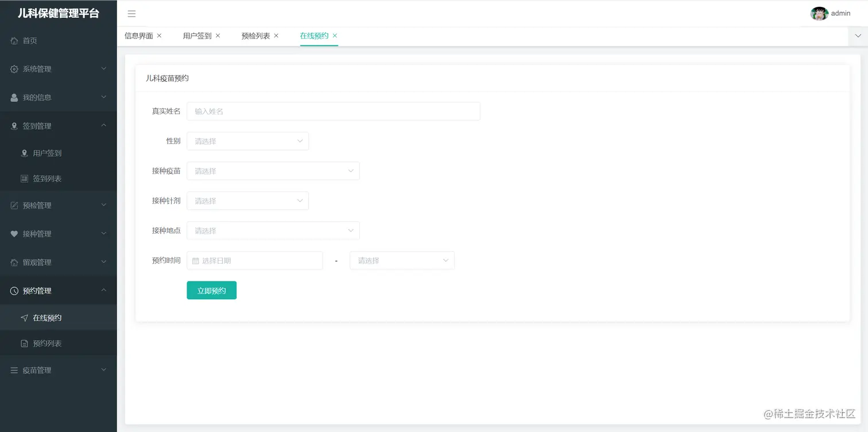Click the 选择日期 date input
The width and height of the screenshot is (868, 432).
point(255,261)
